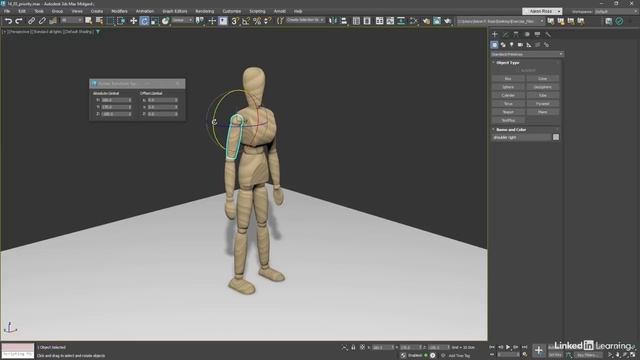Click the Render teapot icon

tap(448, 21)
